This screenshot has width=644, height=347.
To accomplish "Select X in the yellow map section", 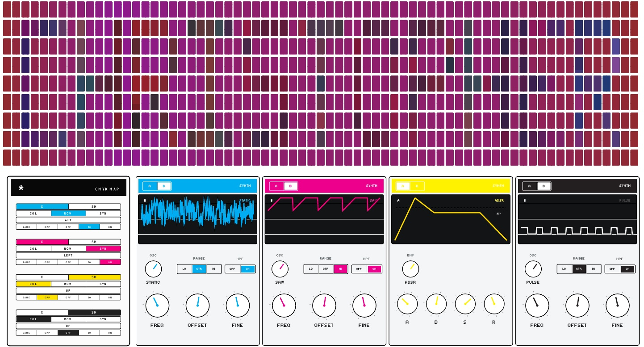I will click(x=42, y=277).
